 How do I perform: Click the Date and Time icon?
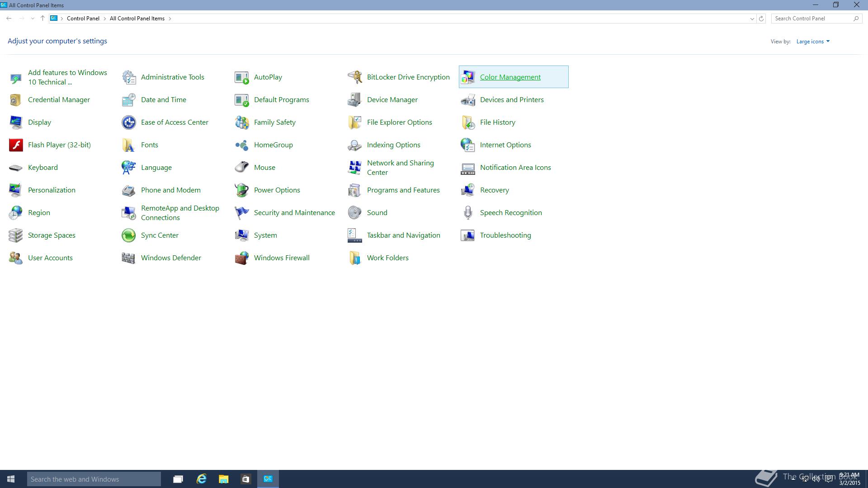(x=129, y=100)
